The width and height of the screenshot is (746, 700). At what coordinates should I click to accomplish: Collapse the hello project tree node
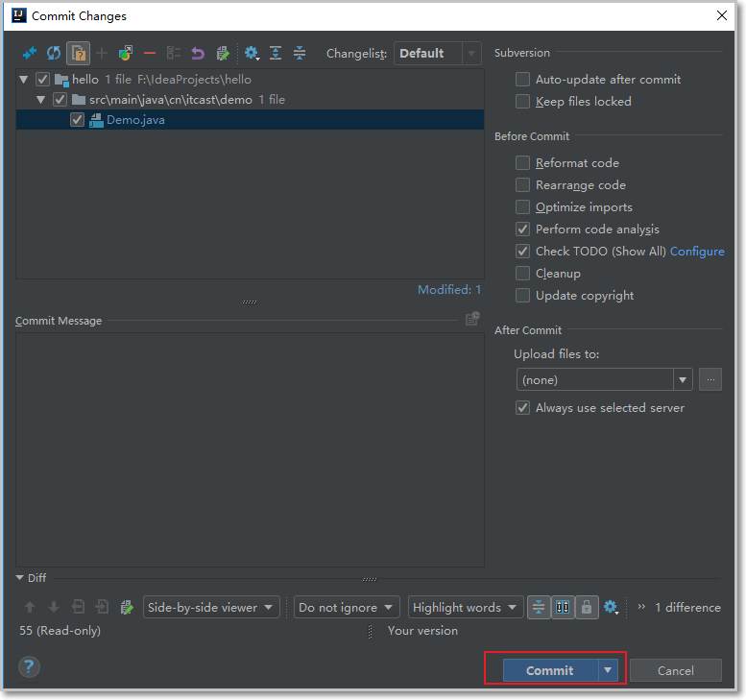[23, 80]
